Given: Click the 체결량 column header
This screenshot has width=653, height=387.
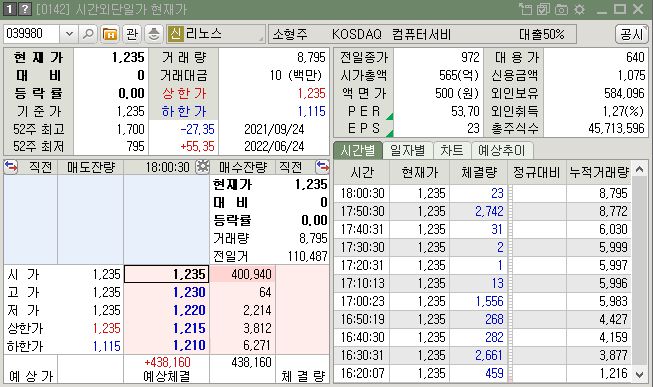Looking at the screenshot, I should pyautogui.click(x=479, y=172).
